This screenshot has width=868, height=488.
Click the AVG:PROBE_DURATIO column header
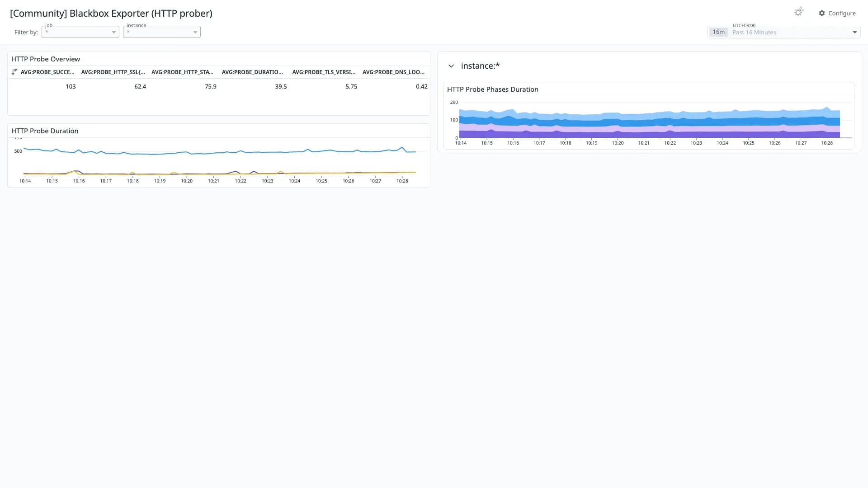(x=252, y=72)
